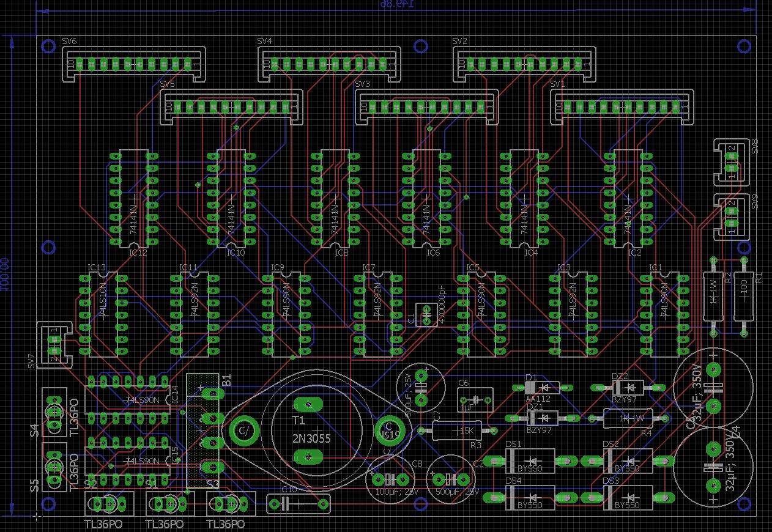Select the BY550 diode DS1
Viewport: 772px width, 532px height.
[530, 460]
